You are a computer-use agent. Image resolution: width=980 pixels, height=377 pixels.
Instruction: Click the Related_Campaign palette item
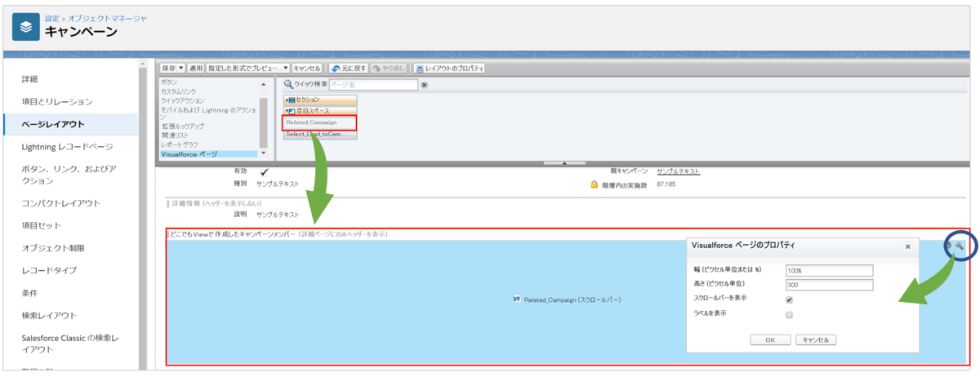click(x=320, y=122)
